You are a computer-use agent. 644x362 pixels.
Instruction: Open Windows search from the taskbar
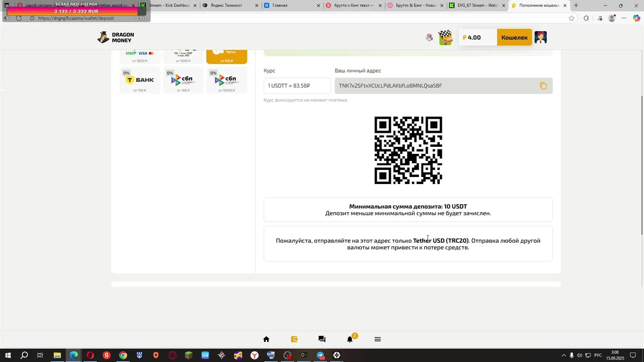coord(24,355)
